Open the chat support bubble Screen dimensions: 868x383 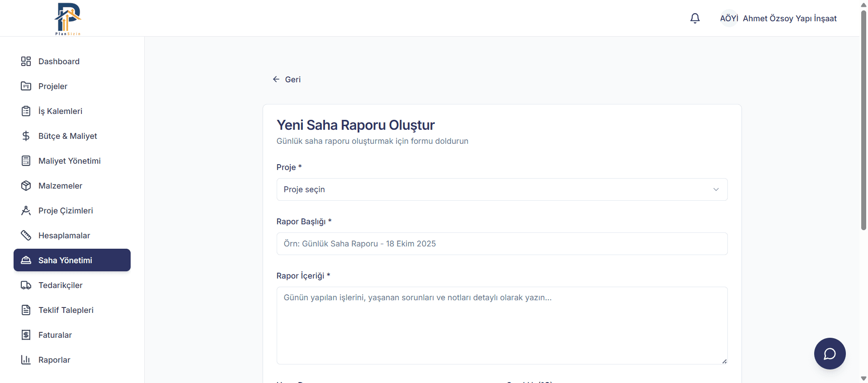[830, 354]
